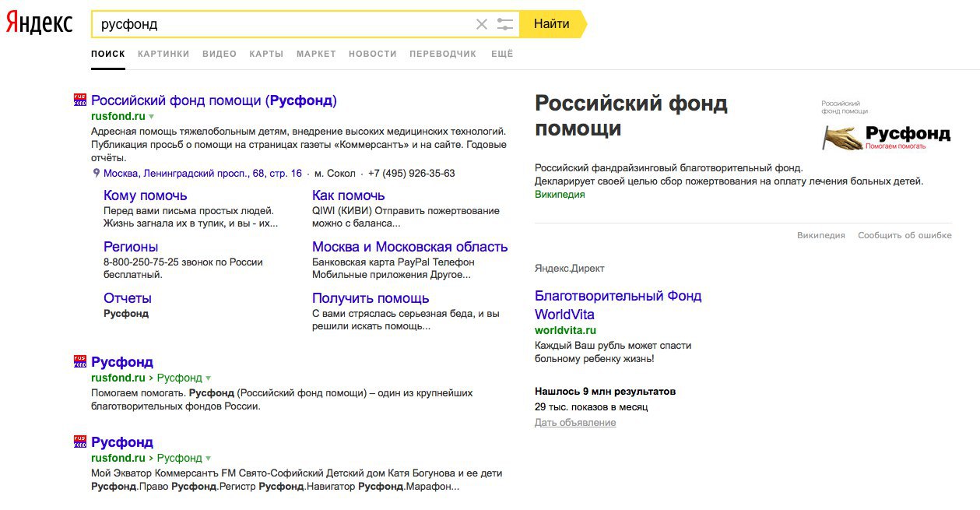Viewport: 980px width, 510px height.
Task: Expand dropdown arrow next to first rusfond.ru
Action: pyautogui.click(x=152, y=117)
